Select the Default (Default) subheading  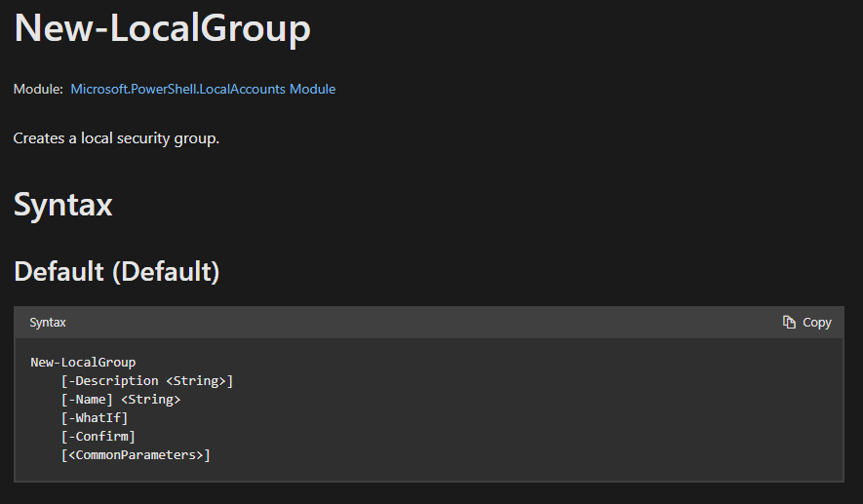pyautogui.click(x=117, y=271)
